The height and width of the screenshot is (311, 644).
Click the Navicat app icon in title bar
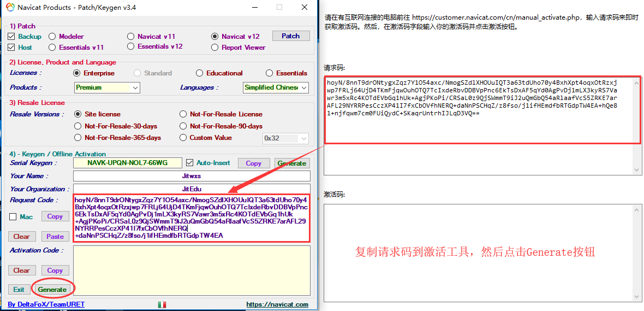pyautogui.click(x=9, y=8)
